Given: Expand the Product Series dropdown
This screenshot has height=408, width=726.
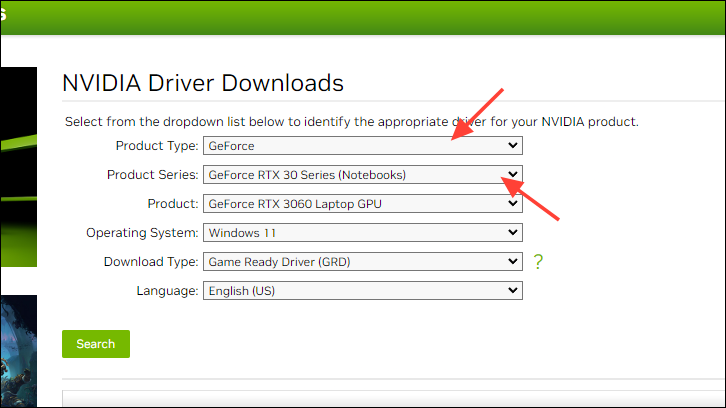Looking at the screenshot, I should [x=362, y=175].
